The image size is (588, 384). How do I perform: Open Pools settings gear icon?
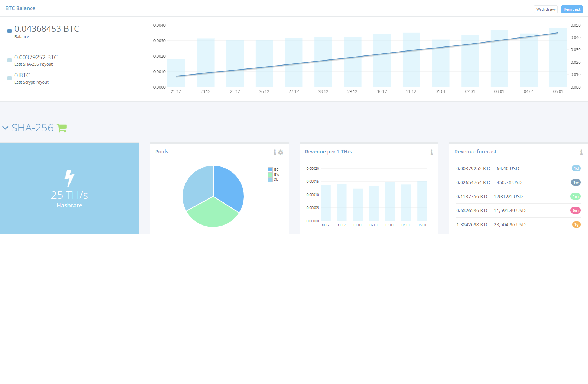[280, 152]
